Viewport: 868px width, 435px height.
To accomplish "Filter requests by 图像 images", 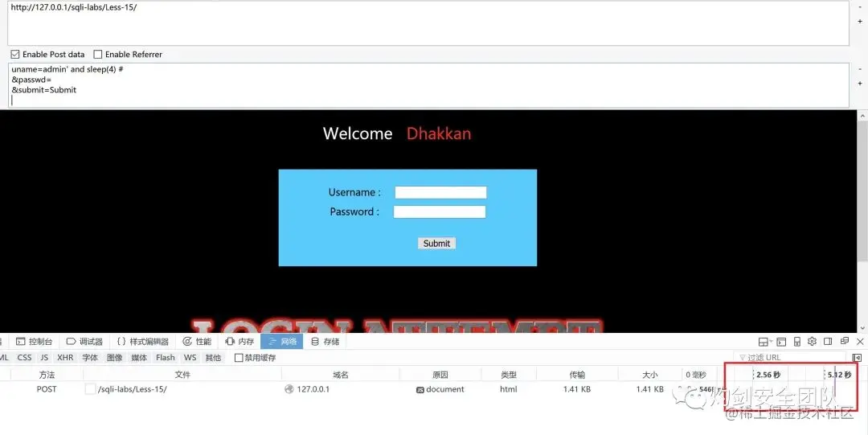I will tap(115, 358).
